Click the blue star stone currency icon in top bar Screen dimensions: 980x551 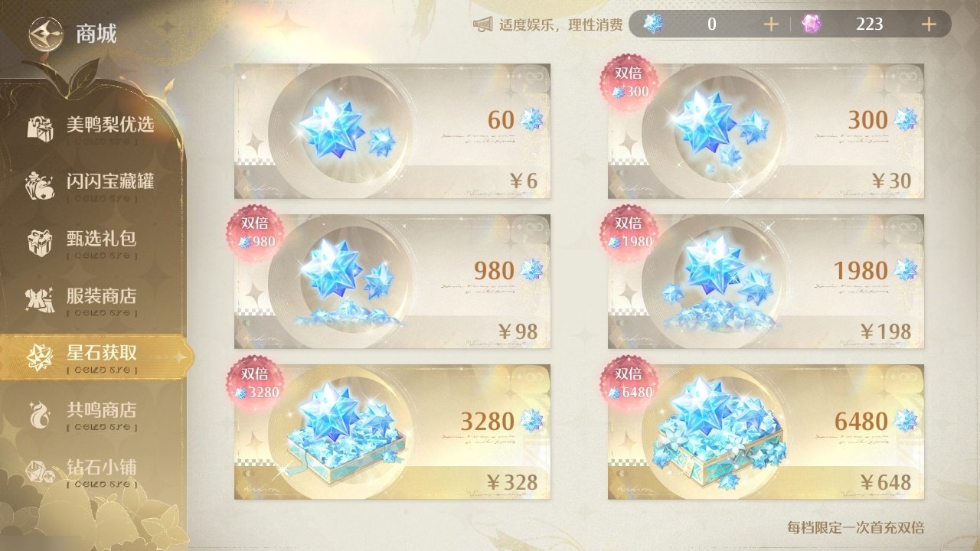click(653, 24)
